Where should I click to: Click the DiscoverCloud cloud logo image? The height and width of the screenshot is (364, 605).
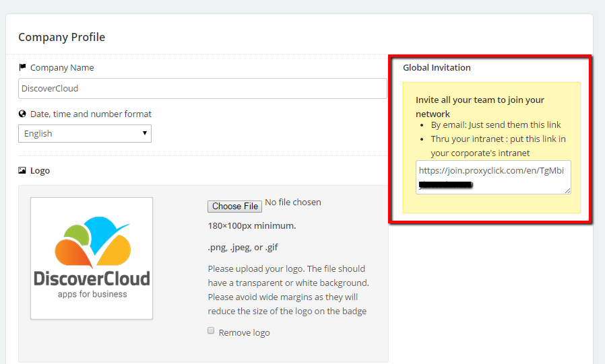pyautogui.click(x=92, y=258)
